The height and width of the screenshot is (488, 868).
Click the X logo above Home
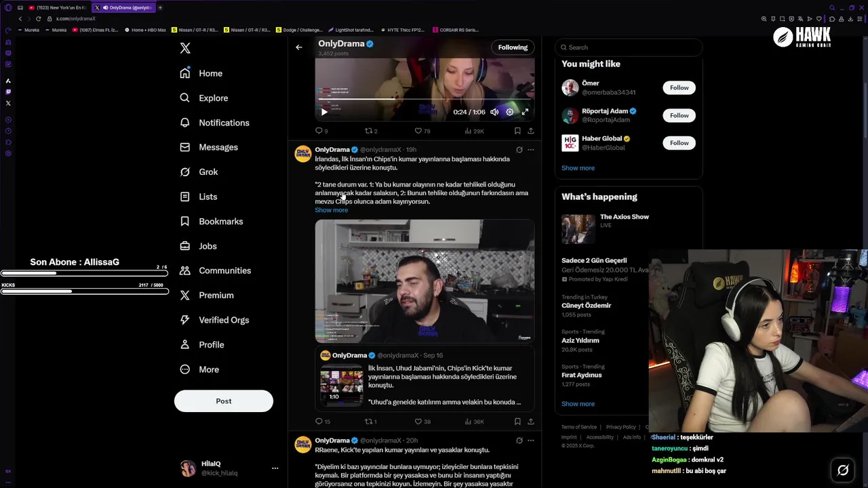tap(185, 48)
